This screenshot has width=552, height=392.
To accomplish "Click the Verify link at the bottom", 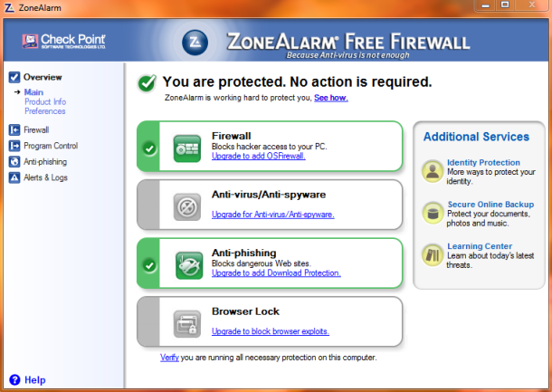I will [x=169, y=358].
